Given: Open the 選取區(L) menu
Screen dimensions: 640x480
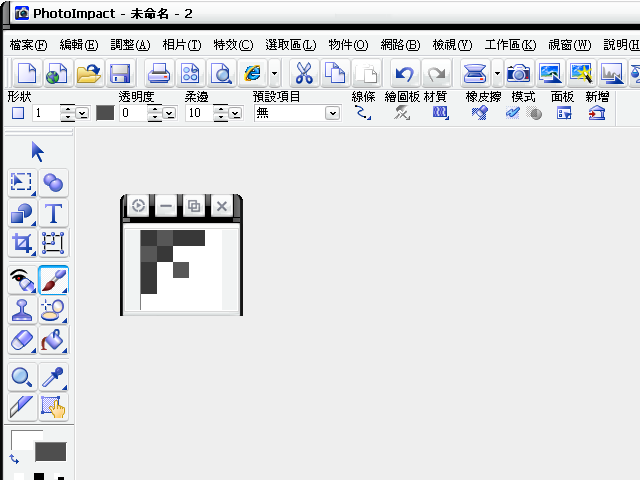Looking at the screenshot, I should coord(291,44).
